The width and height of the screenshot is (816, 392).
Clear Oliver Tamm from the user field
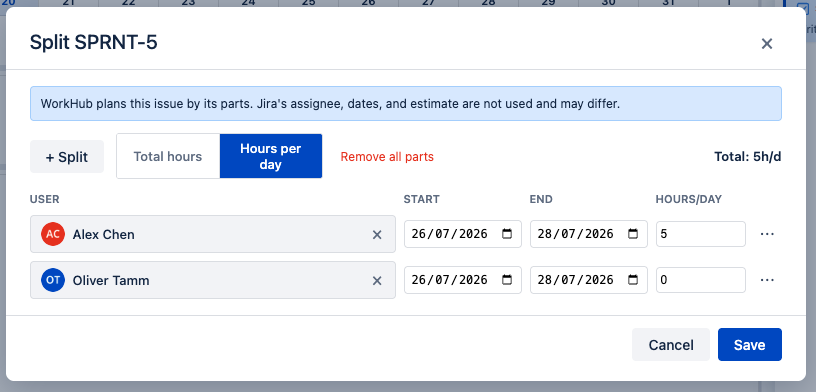tap(377, 281)
